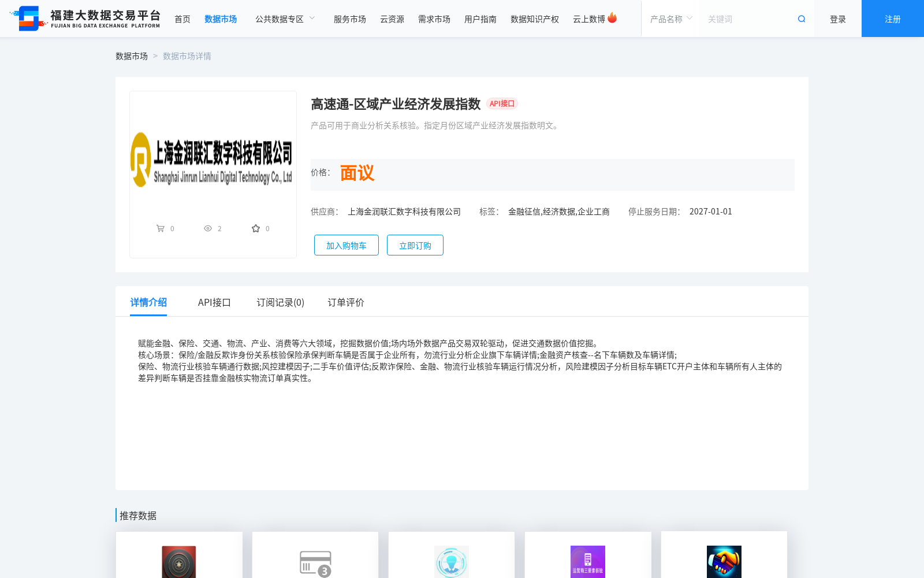Click the Fujian Big Data Exchange Platform logo
The height and width of the screenshot is (578, 924).
85,18
